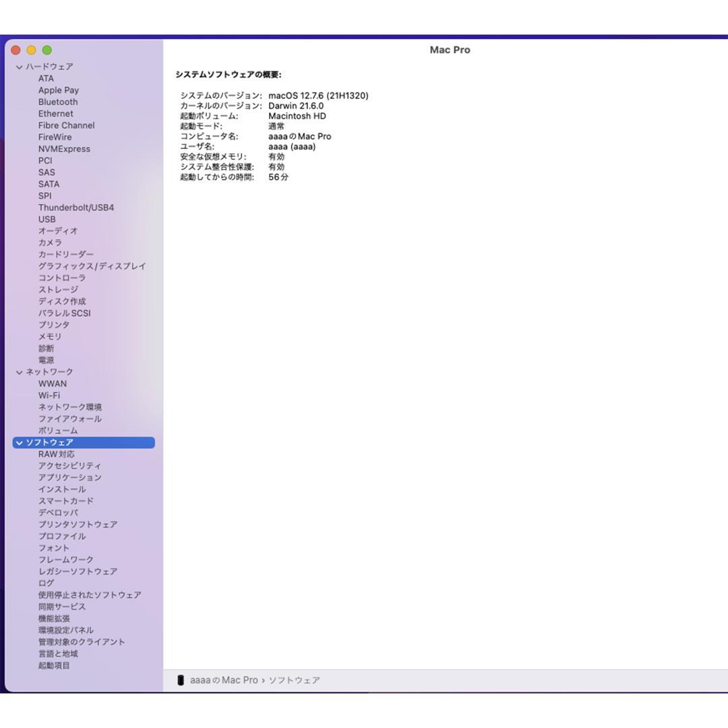Select PCI in the hardware list
The width and height of the screenshot is (728, 728).
[x=45, y=160]
